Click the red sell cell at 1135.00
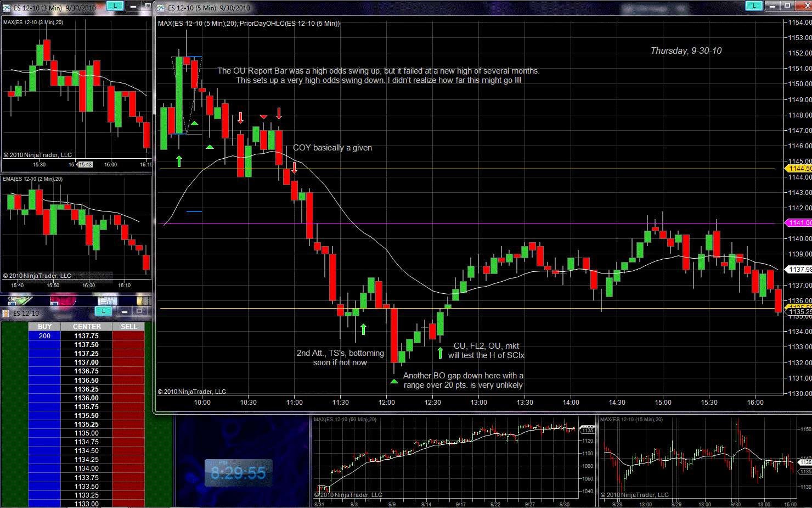Image resolution: width=812 pixels, height=508 pixels. point(128,433)
